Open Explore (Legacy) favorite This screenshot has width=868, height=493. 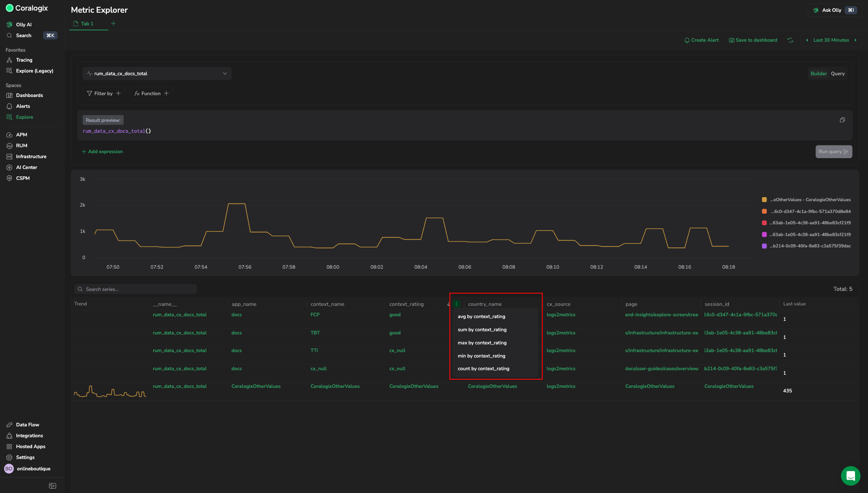point(34,71)
